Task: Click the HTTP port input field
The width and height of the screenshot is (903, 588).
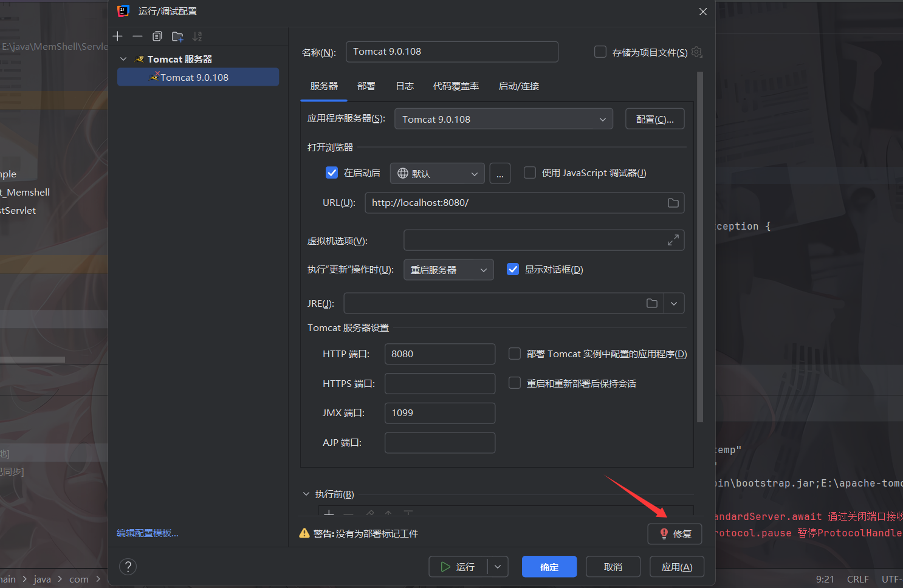Action: pyautogui.click(x=439, y=354)
